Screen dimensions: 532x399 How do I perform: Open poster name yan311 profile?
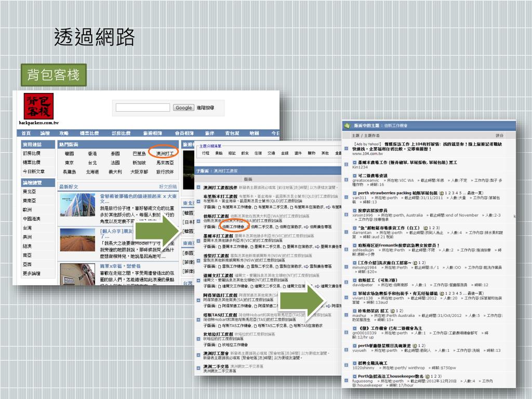pyautogui.click(x=360, y=197)
